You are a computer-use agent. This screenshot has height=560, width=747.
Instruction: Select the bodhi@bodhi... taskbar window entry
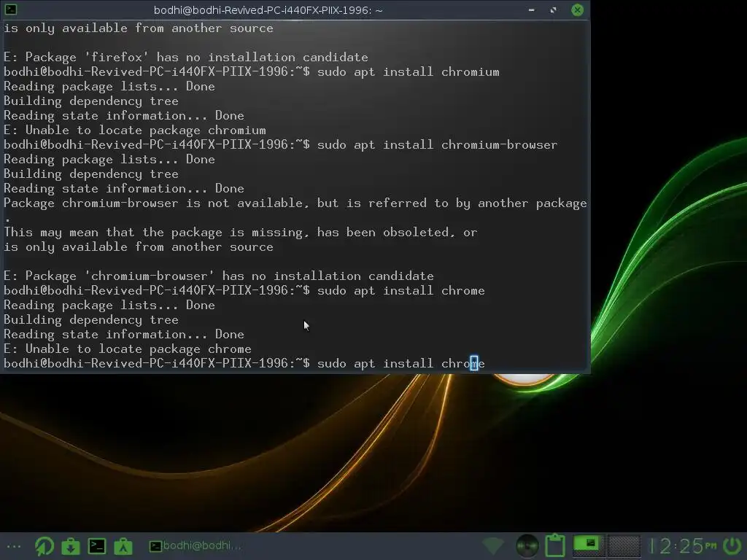click(x=196, y=545)
